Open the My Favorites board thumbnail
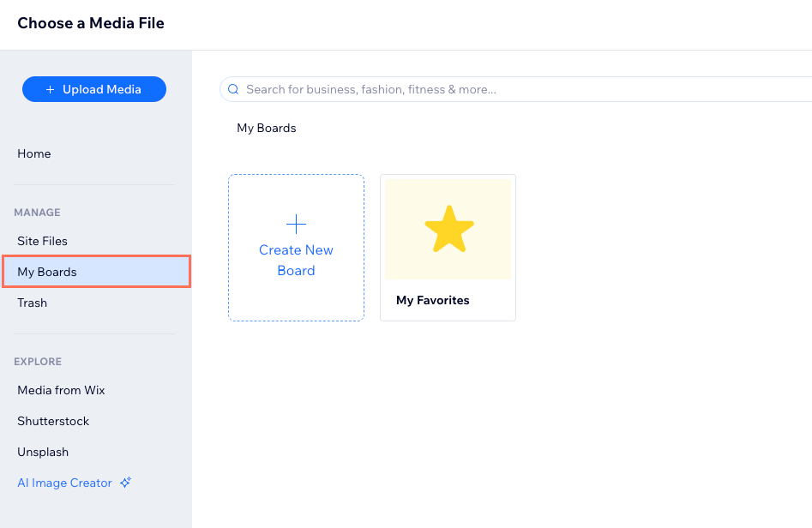Screen dimensions: 812x528 pyautogui.click(x=448, y=230)
